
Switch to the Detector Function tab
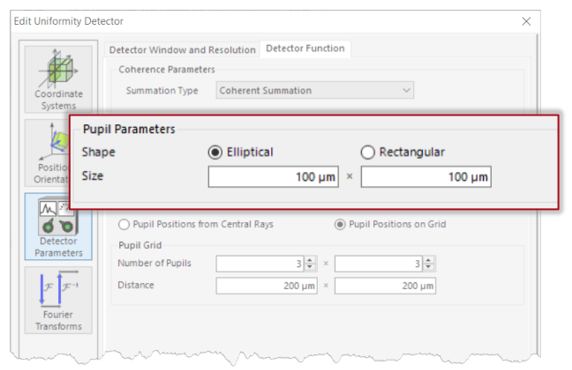305,49
